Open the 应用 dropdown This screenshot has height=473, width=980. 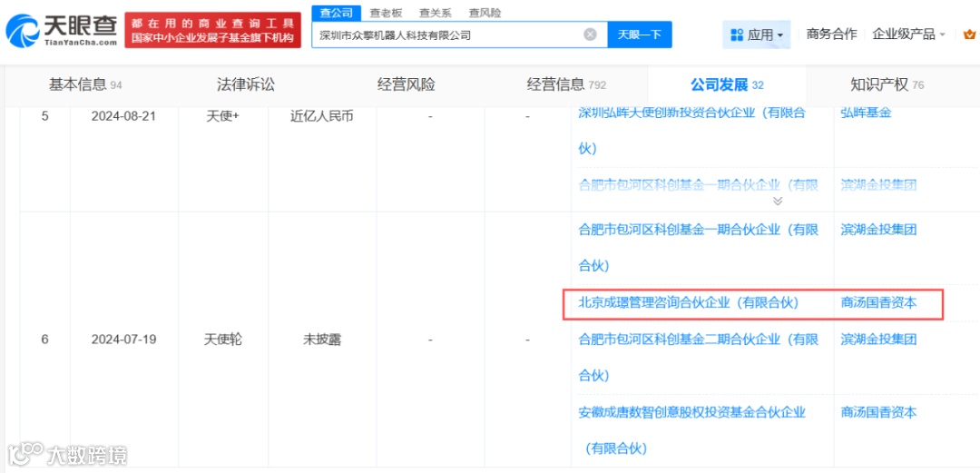tap(757, 35)
